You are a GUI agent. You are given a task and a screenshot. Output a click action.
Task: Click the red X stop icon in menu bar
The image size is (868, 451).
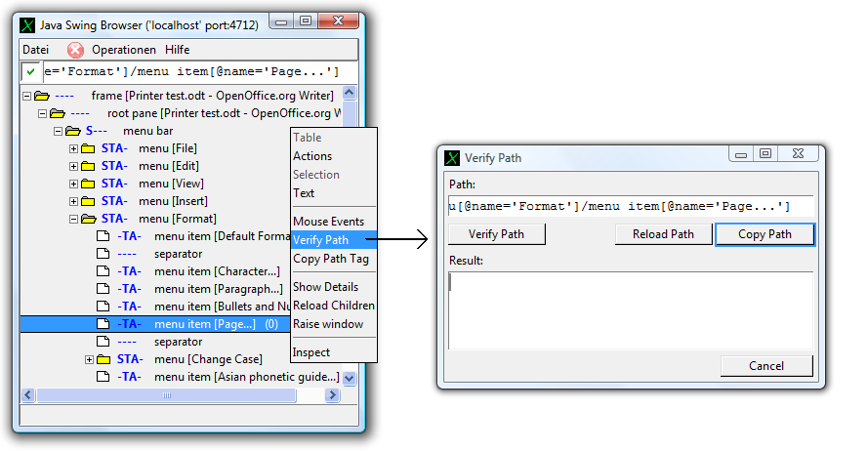tap(75, 50)
